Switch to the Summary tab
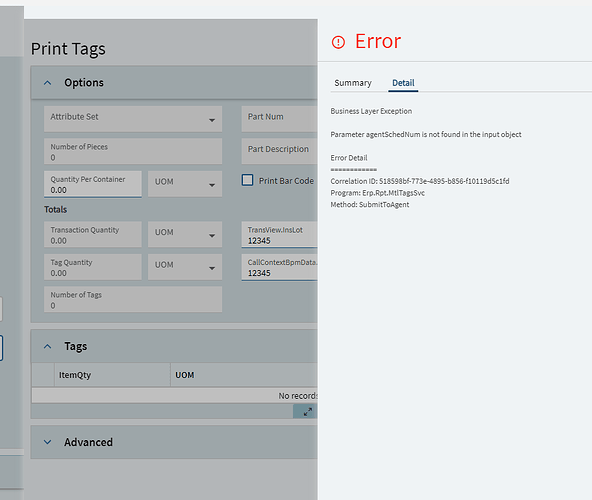592x500 pixels. 353,83
